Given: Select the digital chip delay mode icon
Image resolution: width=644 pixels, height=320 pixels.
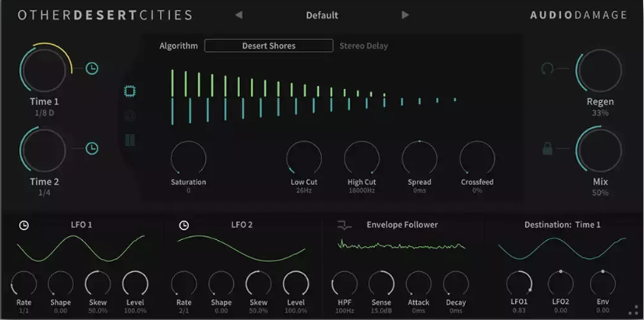Looking at the screenshot, I should click(x=130, y=91).
